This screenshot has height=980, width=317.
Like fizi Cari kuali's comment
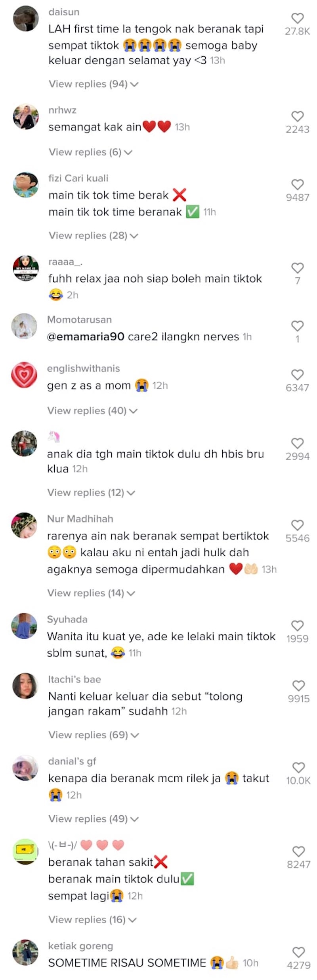[297, 184]
